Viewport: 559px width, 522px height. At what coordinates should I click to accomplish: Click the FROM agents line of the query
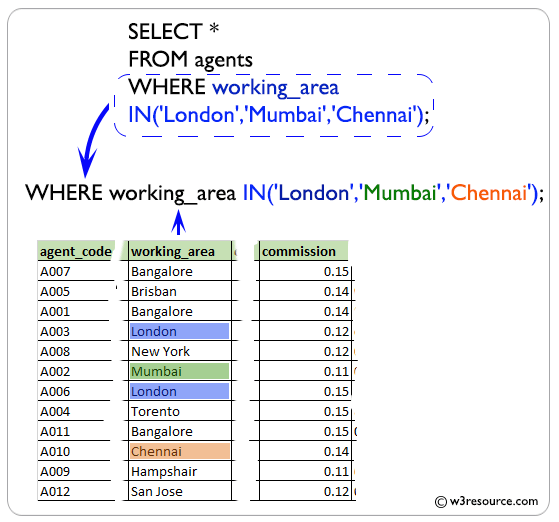point(190,60)
